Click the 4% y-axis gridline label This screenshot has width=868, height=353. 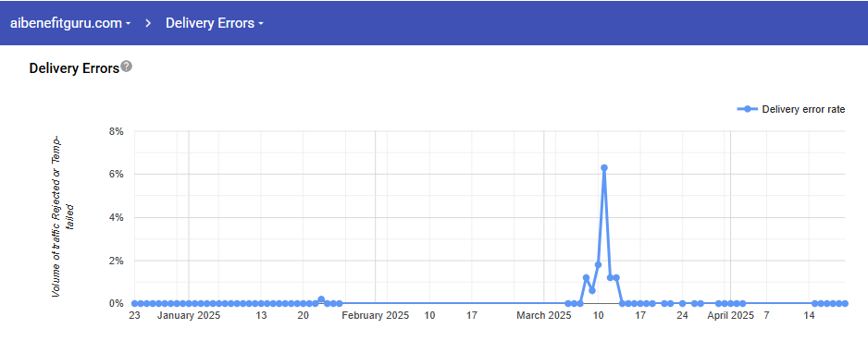click(117, 218)
